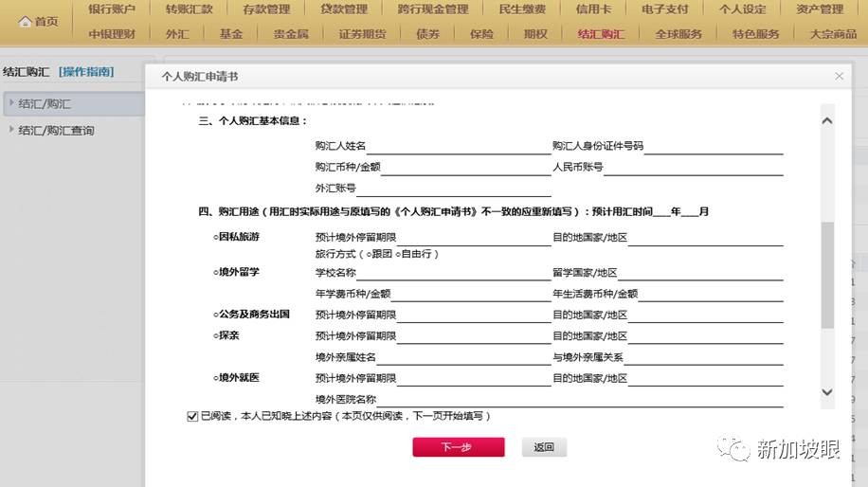Expand the 结汇/购汇查询 sidebar item
Viewport: 868px width, 487px height.
click(x=11, y=130)
